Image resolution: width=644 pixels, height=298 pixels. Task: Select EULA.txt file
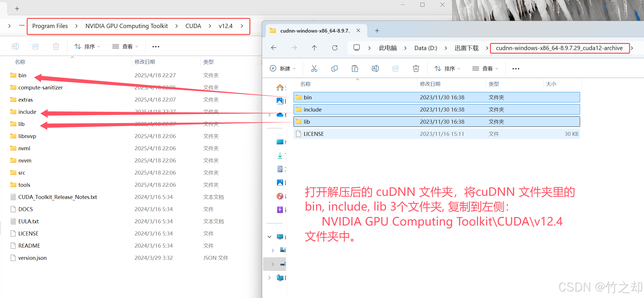tap(28, 221)
